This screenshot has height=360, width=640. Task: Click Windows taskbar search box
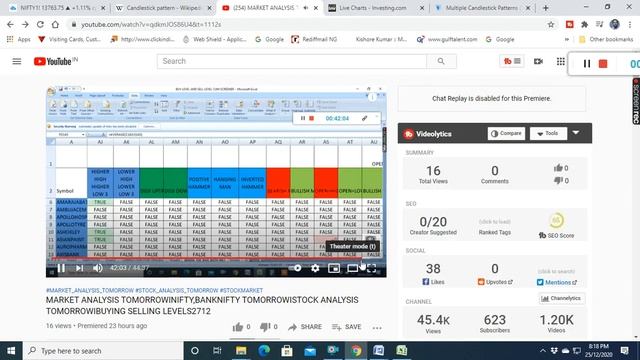[x=103, y=351]
